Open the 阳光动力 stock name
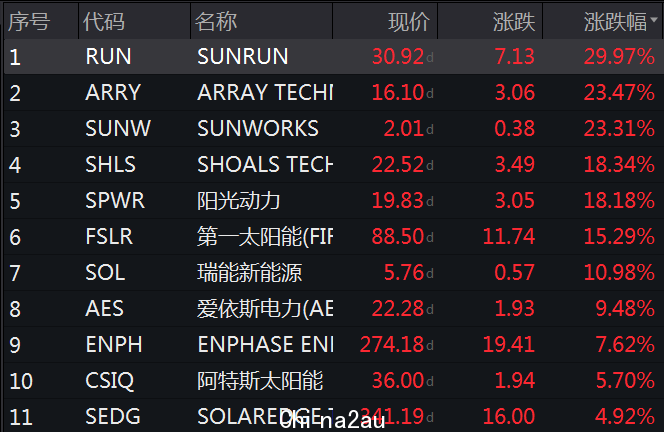This screenshot has height=432, width=664. (x=238, y=200)
